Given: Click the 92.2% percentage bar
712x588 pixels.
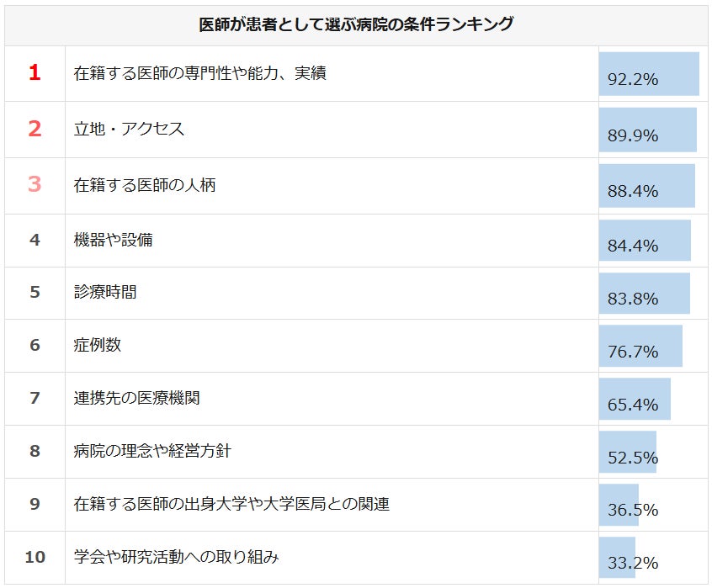Looking at the screenshot, I should point(649,74).
